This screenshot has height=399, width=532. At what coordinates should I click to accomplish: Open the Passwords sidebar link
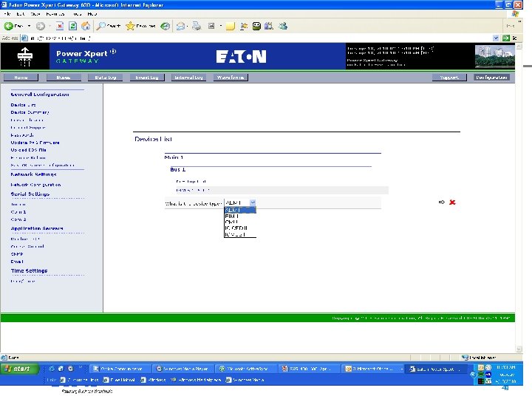coord(22,135)
